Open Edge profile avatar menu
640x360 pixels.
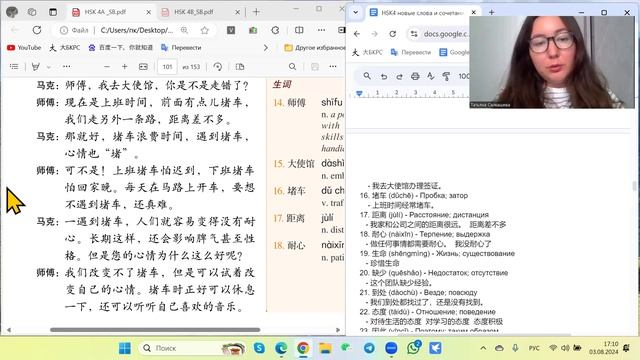(12, 12)
